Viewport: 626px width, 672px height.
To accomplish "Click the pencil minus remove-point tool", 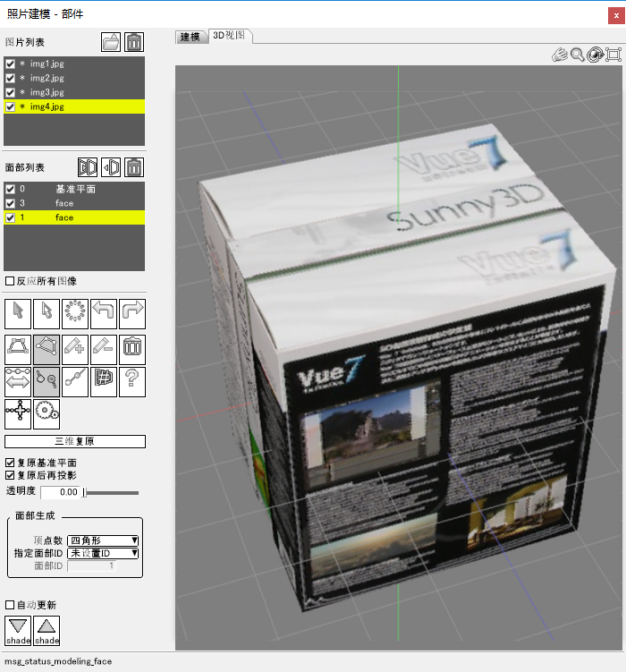I will point(104,350).
